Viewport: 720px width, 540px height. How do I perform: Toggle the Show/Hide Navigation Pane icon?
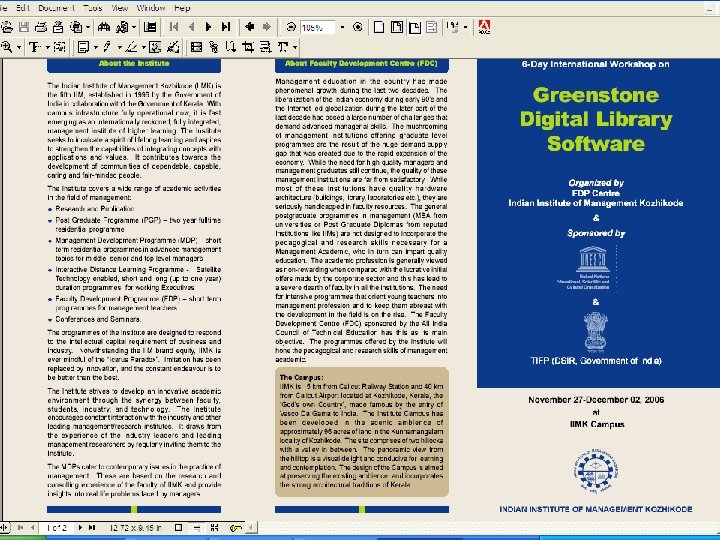(150, 28)
